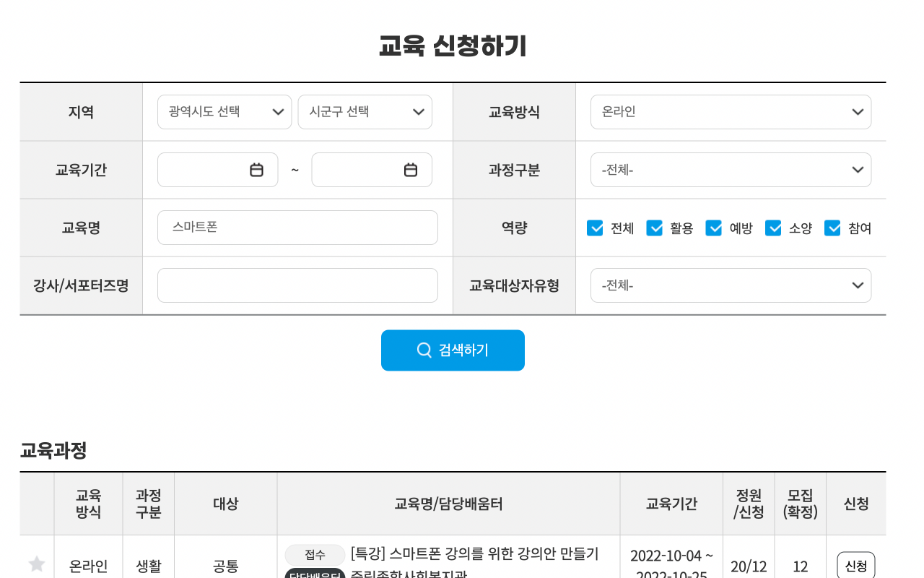This screenshot has height=578, width=924.
Task: Click the 신청 button for the smartphone course
Action: click(x=856, y=566)
